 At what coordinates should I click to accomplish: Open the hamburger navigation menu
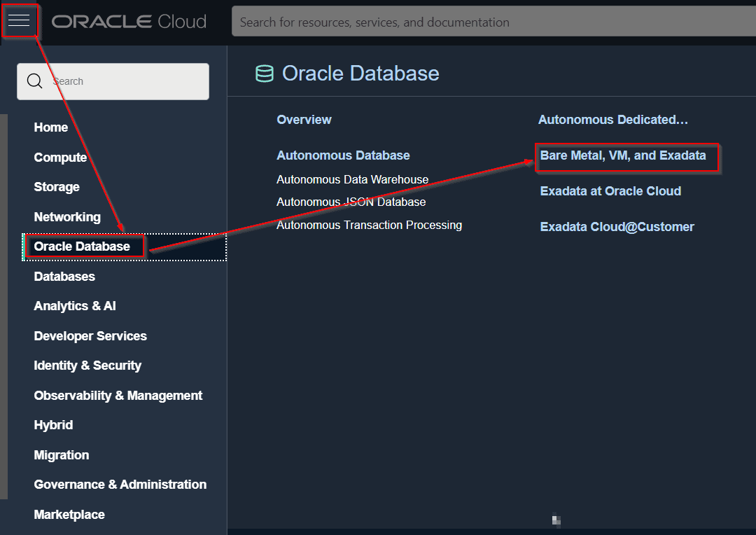coord(19,21)
